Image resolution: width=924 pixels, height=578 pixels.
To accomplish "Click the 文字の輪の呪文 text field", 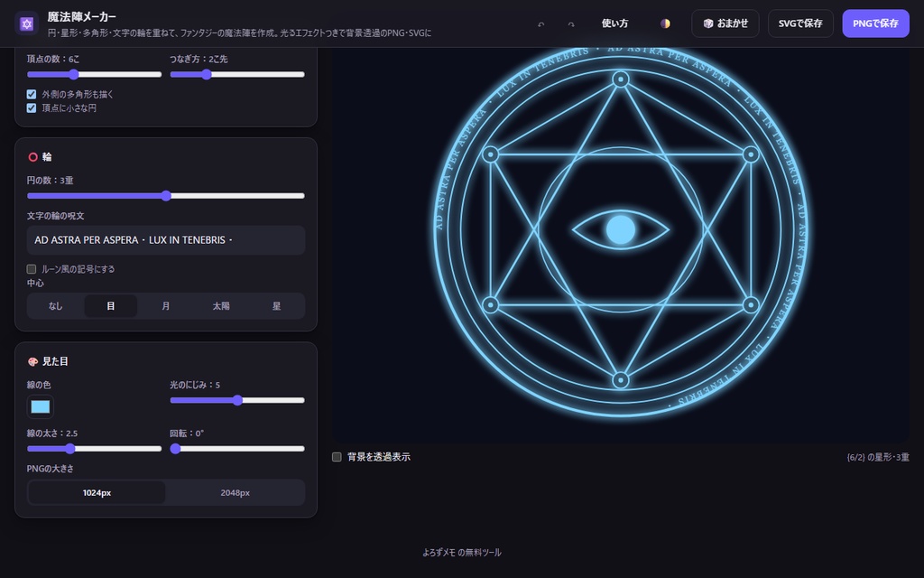I will (166, 240).
